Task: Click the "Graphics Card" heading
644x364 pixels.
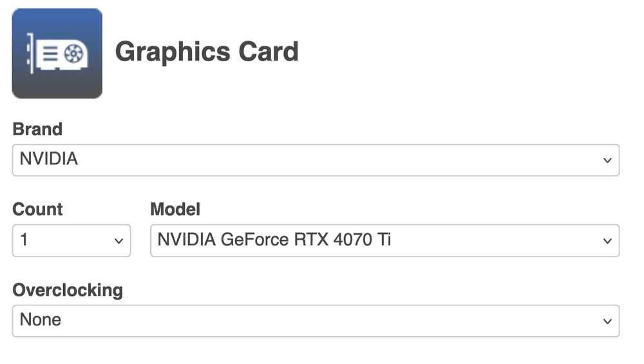Action: [207, 52]
